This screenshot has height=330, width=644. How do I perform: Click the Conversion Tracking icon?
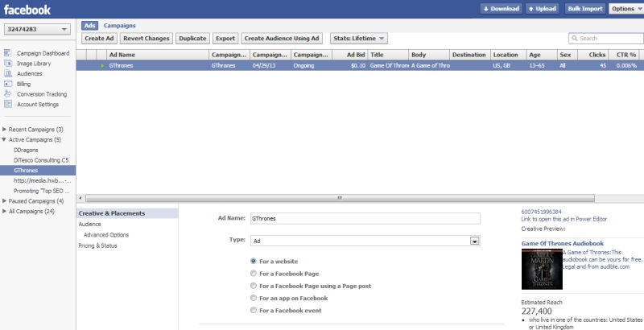(x=8, y=94)
